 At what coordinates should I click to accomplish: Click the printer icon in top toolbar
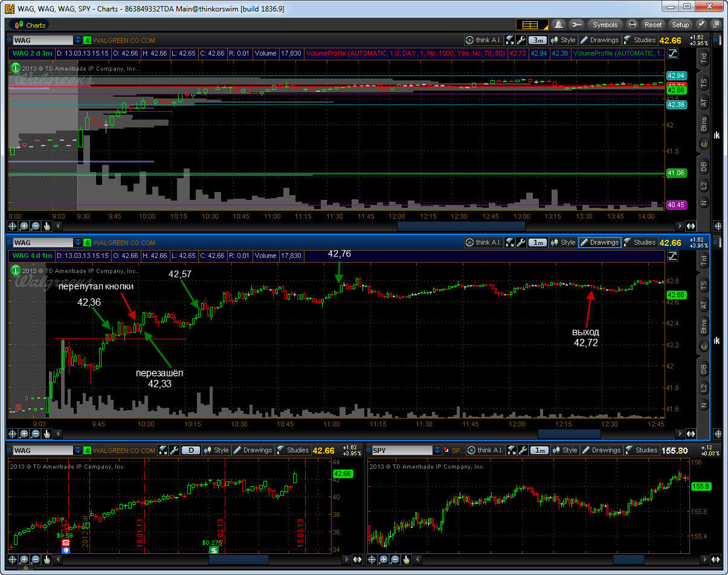tap(633, 25)
